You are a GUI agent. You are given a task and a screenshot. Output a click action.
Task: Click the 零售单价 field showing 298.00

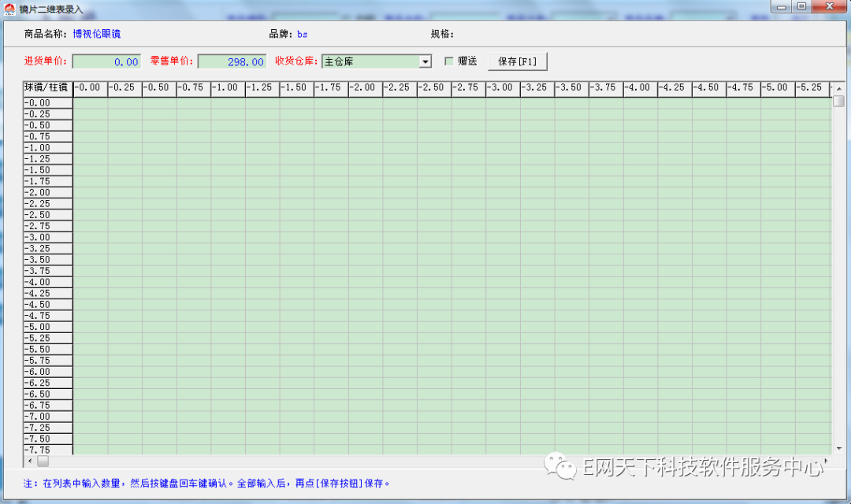[x=232, y=61]
